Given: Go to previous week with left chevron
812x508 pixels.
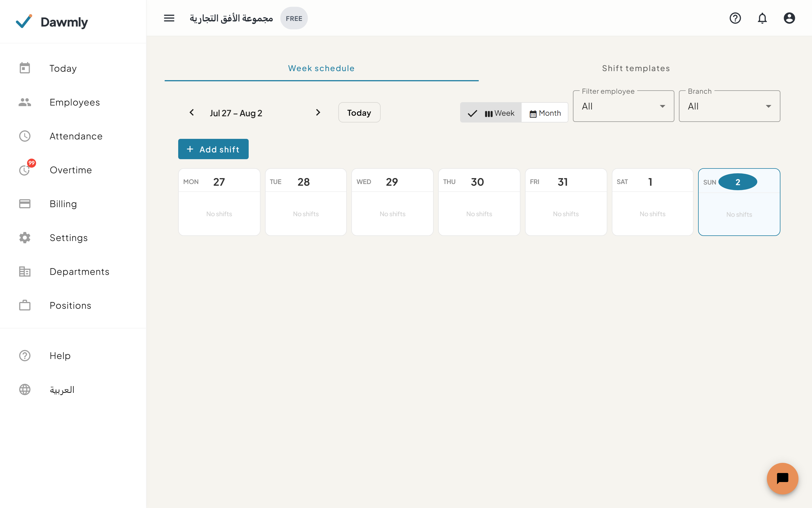Looking at the screenshot, I should click(192, 112).
